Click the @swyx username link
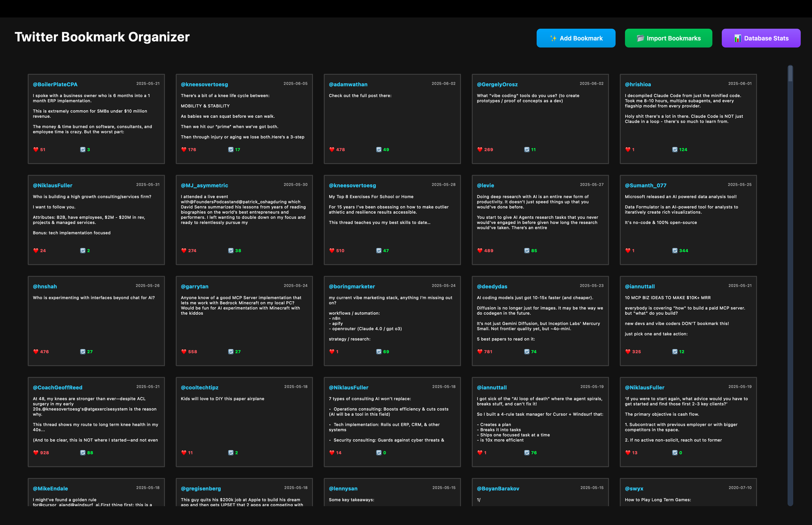Image resolution: width=812 pixels, height=525 pixels. coord(634,489)
